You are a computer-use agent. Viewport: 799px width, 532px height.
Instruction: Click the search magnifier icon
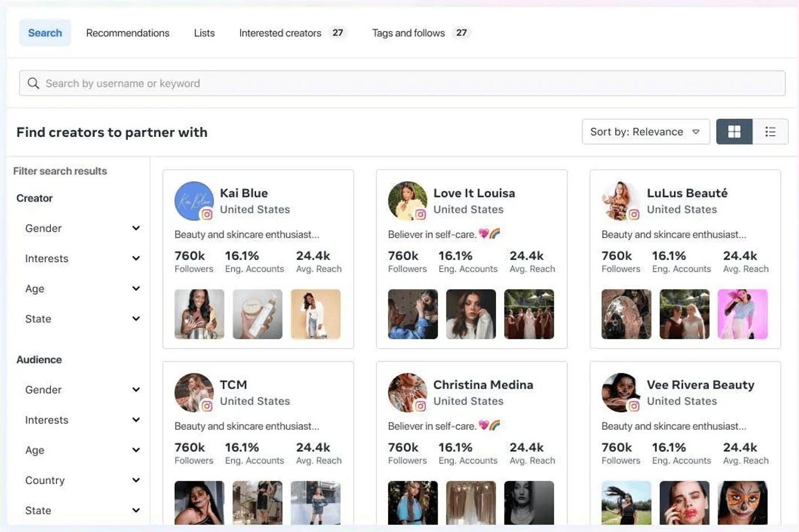click(34, 83)
